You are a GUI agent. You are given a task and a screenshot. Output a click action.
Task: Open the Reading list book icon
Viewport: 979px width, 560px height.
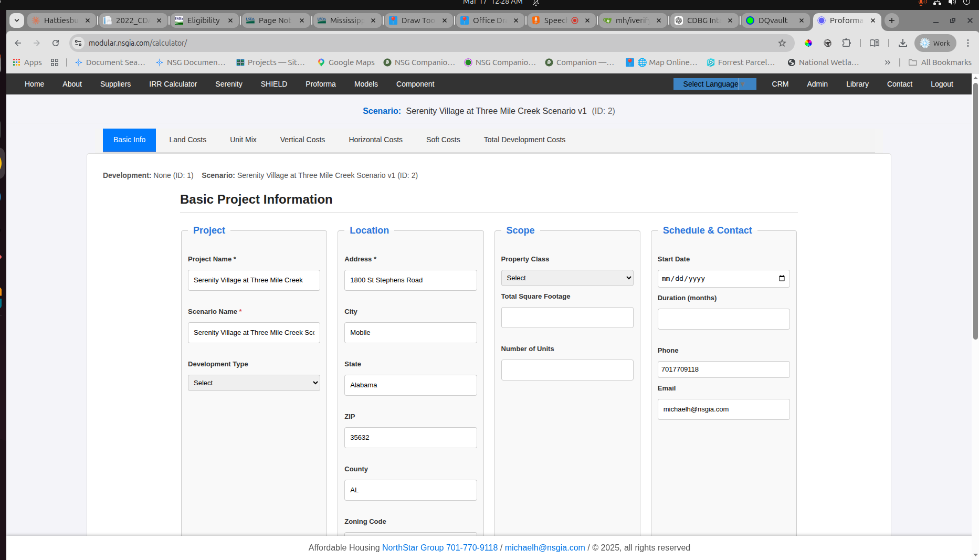click(874, 43)
